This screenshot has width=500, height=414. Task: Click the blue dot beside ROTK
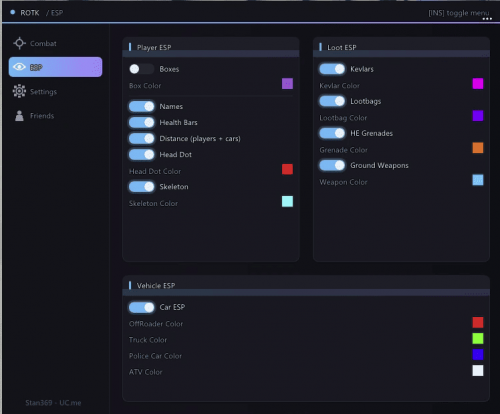(x=13, y=12)
